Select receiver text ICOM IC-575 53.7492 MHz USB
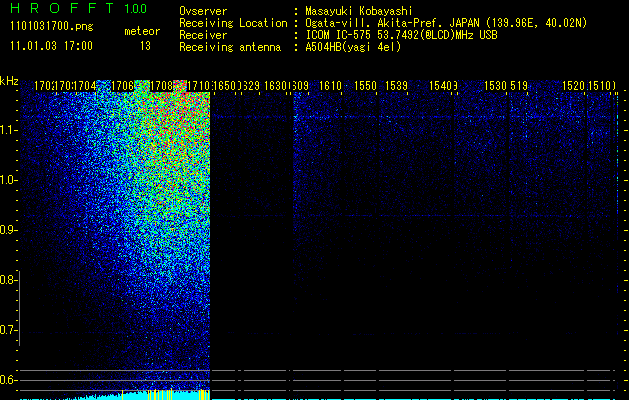Screen dimensions: 629x400 click(402, 35)
